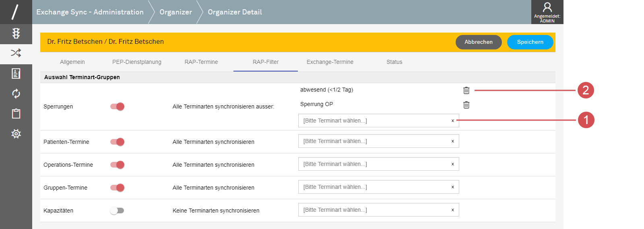
Task: Open the settings gear sidebar icon
Action: click(x=16, y=134)
